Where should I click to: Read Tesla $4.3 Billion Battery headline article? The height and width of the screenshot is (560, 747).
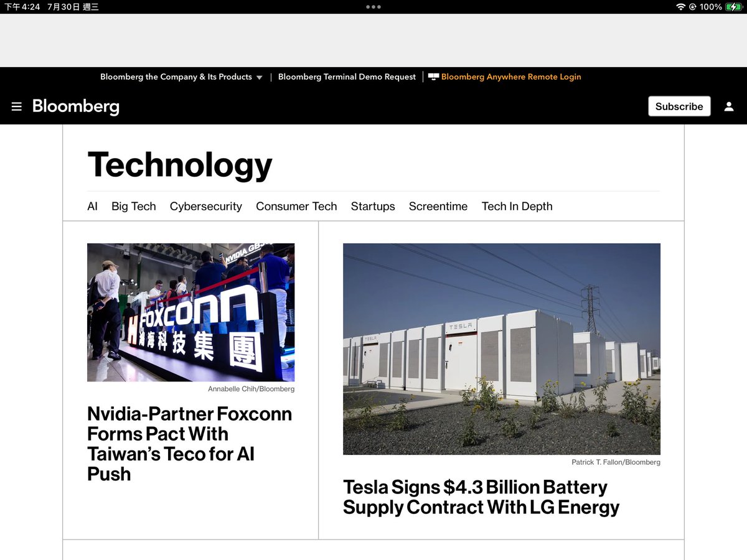pos(481,497)
